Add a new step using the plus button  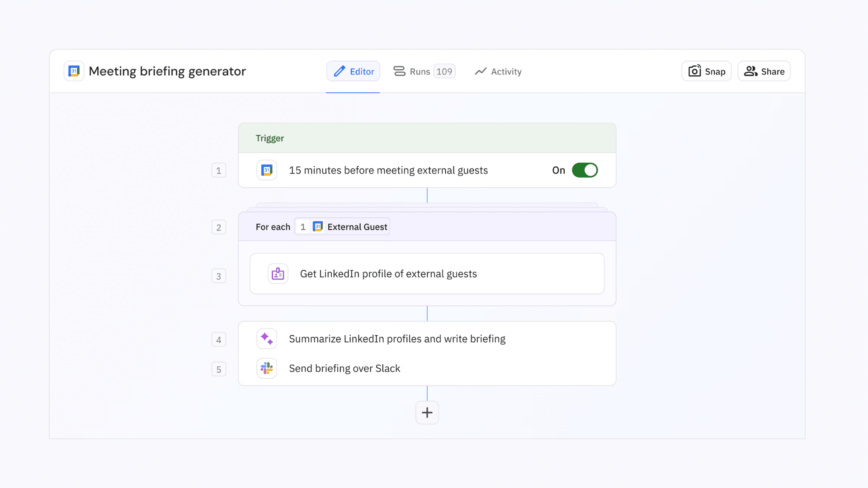pos(427,412)
